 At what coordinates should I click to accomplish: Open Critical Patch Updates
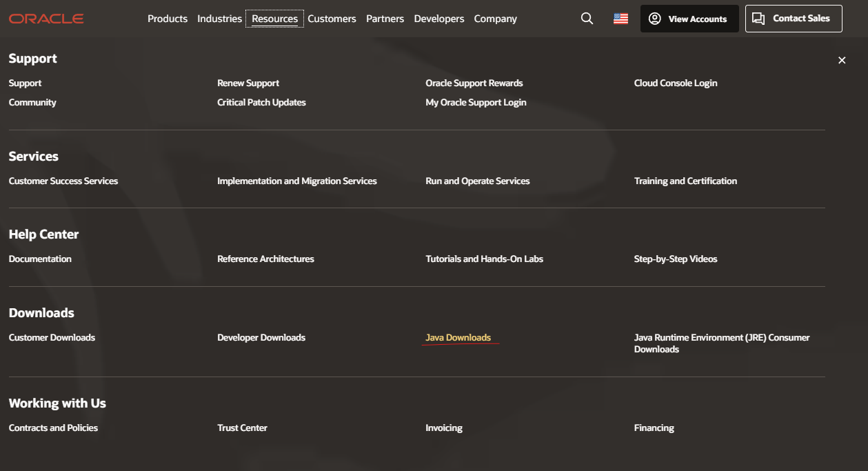click(261, 102)
